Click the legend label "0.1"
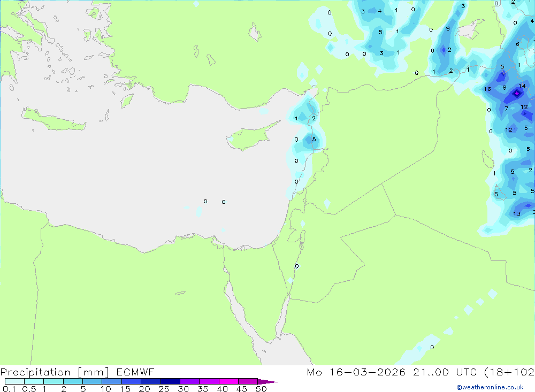 9,389
